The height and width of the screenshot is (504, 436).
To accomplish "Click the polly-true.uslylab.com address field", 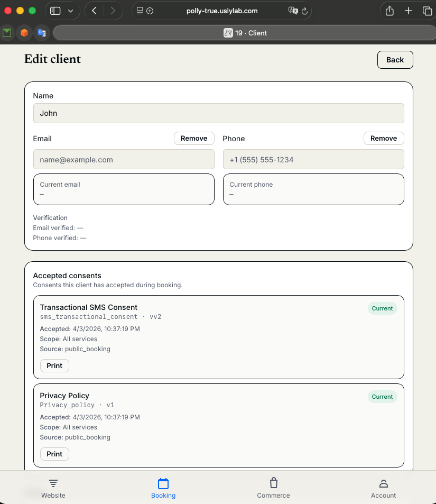I will (221, 11).
